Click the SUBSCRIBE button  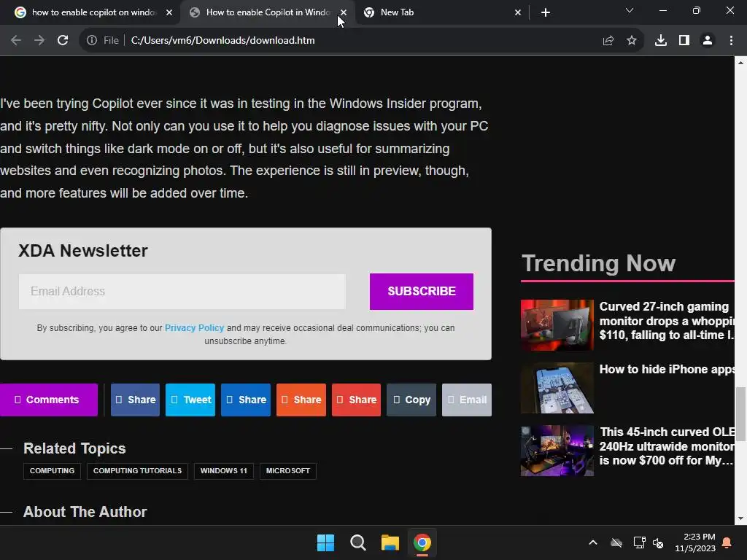coord(421,292)
